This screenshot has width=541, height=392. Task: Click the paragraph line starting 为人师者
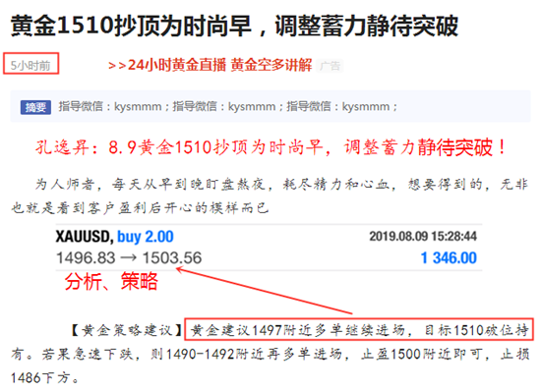pos(281,184)
